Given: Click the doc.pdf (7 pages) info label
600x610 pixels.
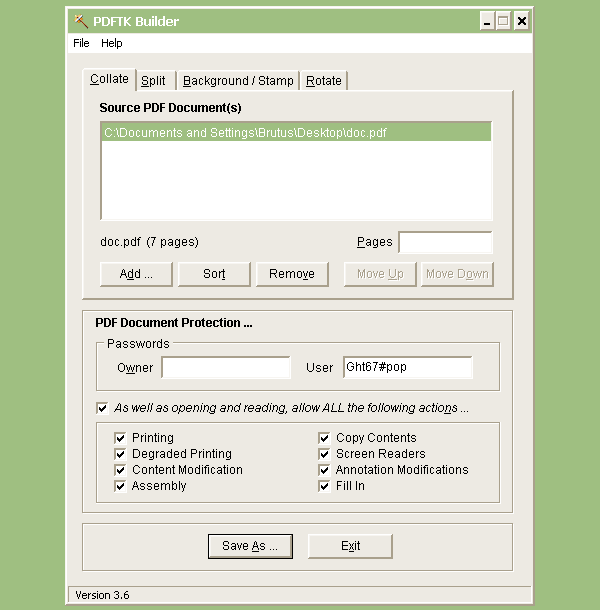Looking at the screenshot, I should coord(149,242).
